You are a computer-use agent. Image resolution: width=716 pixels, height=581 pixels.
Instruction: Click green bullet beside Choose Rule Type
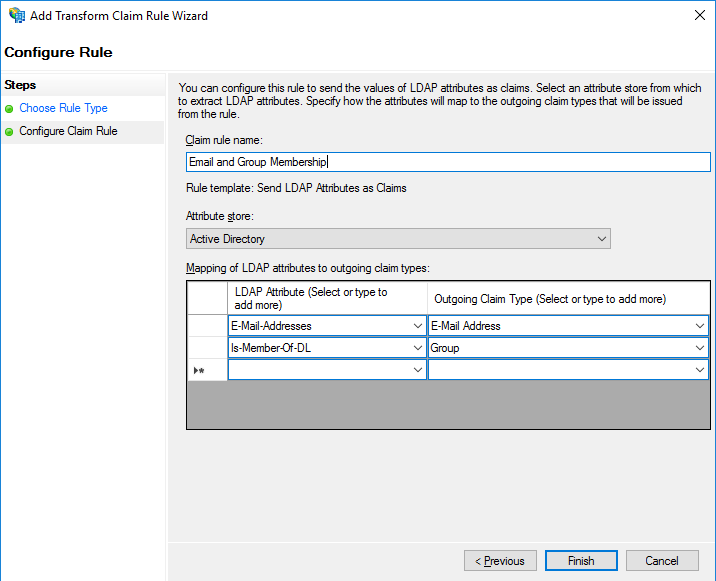pyautogui.click(x=10, y=108)
